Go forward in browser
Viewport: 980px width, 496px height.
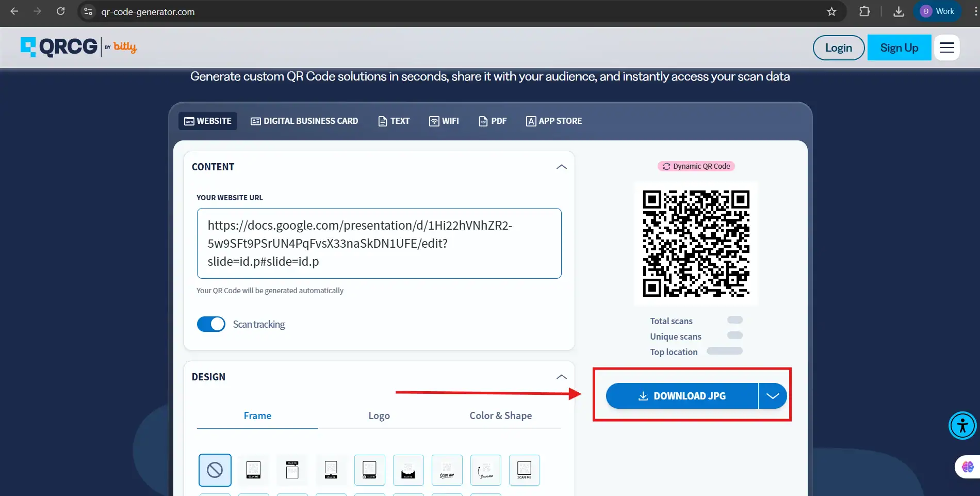(x=37, y=11)
